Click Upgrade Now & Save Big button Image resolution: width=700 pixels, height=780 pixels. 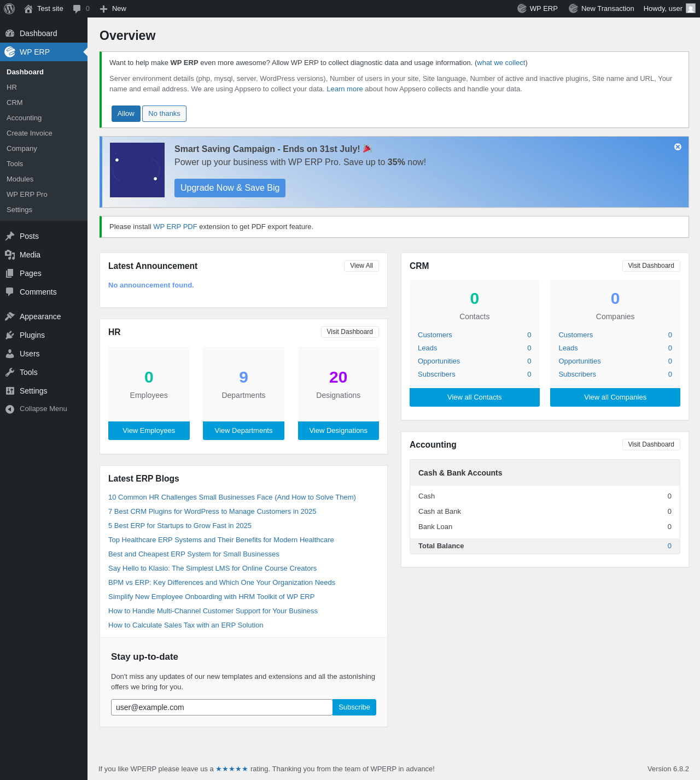230,188
